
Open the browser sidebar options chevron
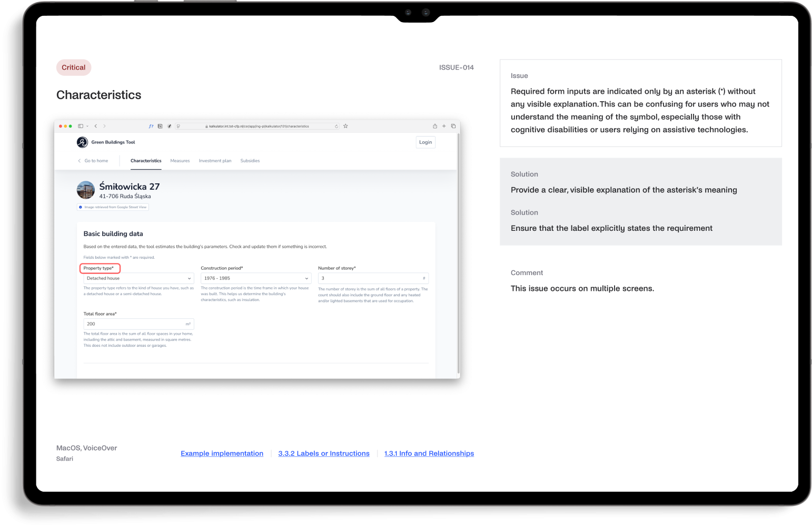click(87, 126)
